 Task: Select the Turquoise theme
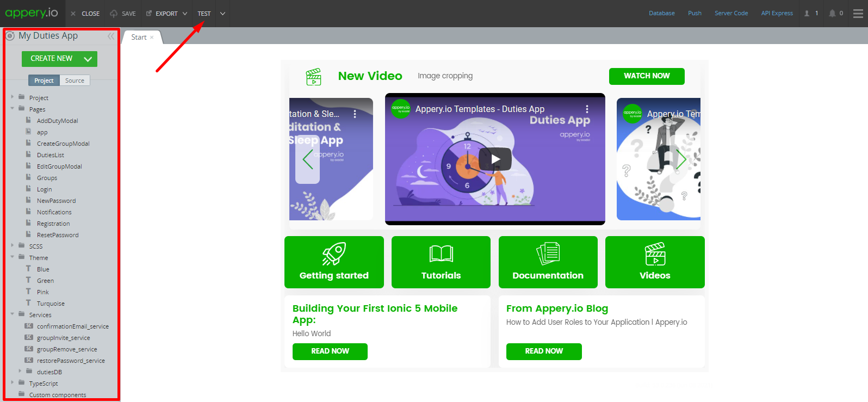tap(51, 304)
